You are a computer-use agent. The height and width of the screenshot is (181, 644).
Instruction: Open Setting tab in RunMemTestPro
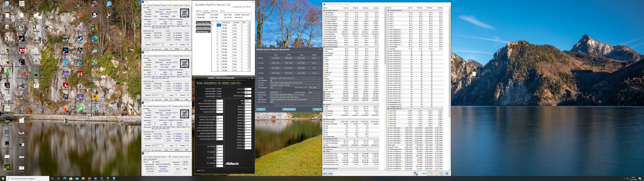coord(198,11)
